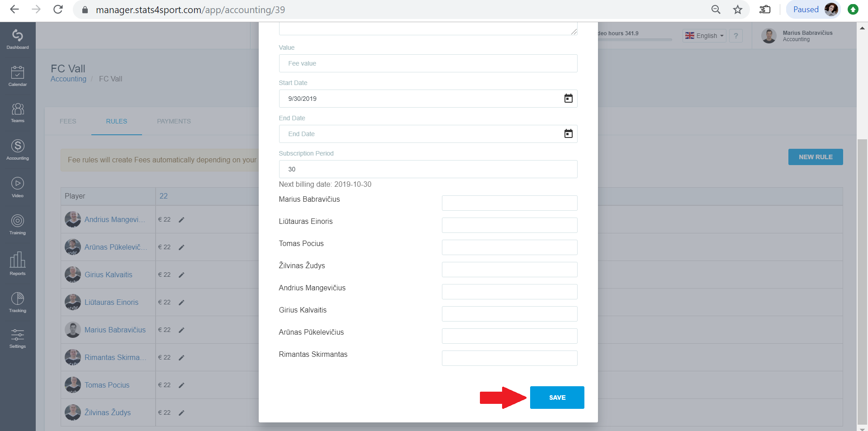Switch to the PAYMENTS tab

(x=174, y=121)
